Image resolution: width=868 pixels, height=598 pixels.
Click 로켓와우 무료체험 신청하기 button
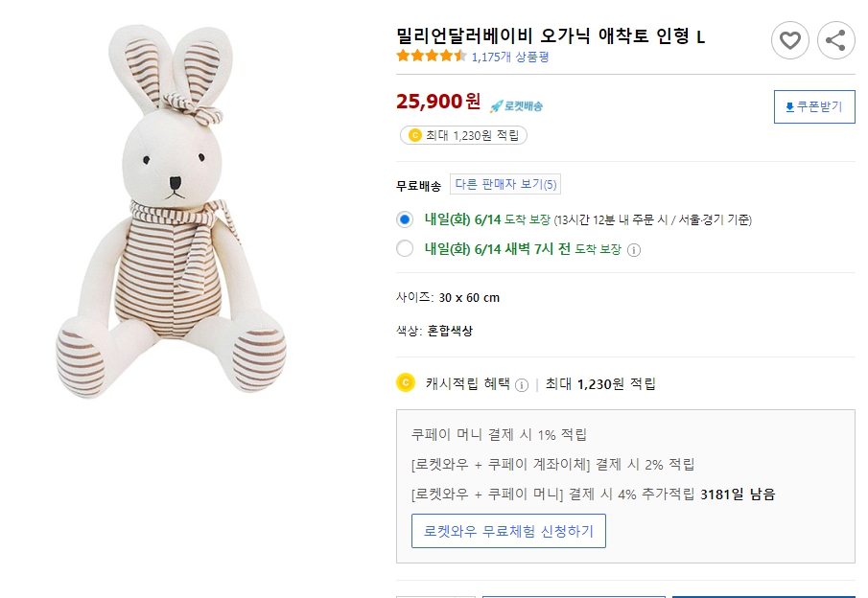tap(508, 531)
